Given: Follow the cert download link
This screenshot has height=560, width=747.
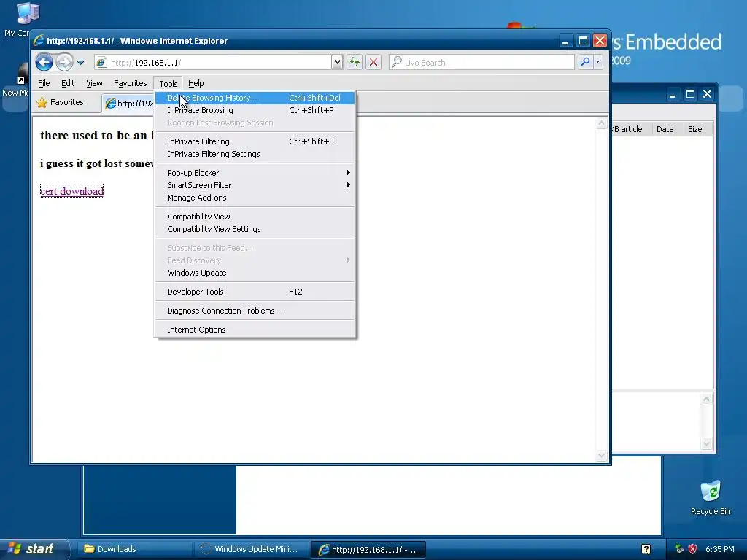Looking at the screenshot, I should pyautogui.click(x=72, y=191).
